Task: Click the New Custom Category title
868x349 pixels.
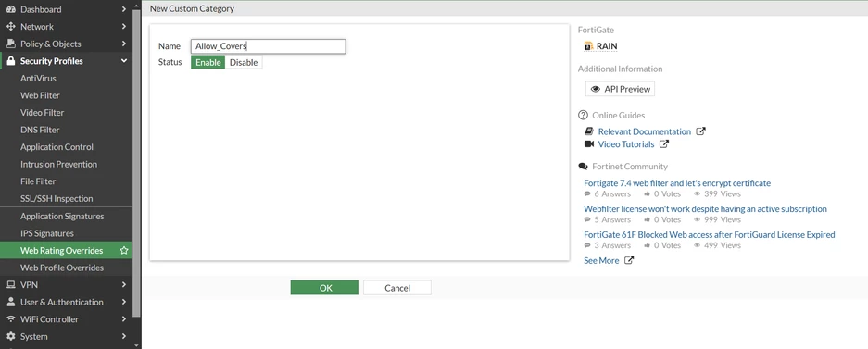Action: tap(192, 9)
